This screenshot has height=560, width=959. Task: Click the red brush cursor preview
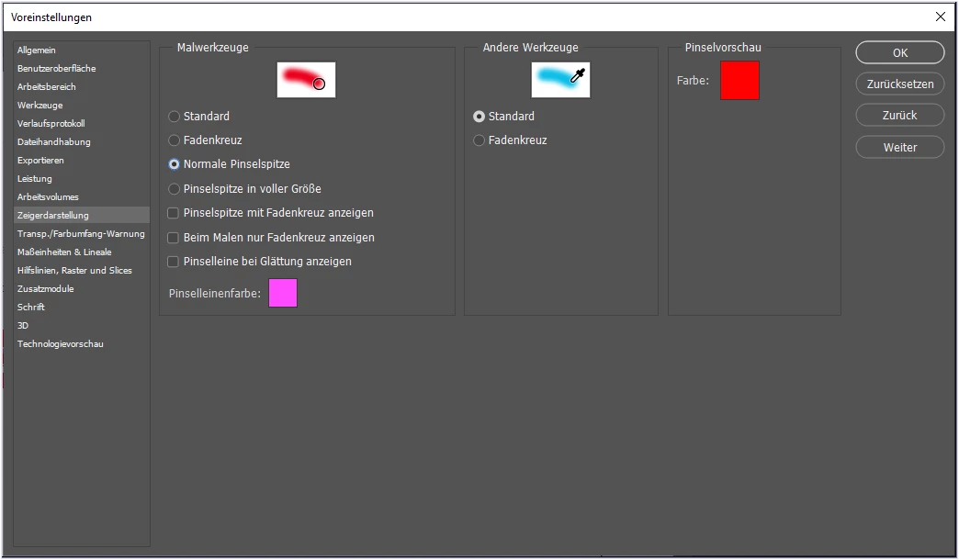307,80
